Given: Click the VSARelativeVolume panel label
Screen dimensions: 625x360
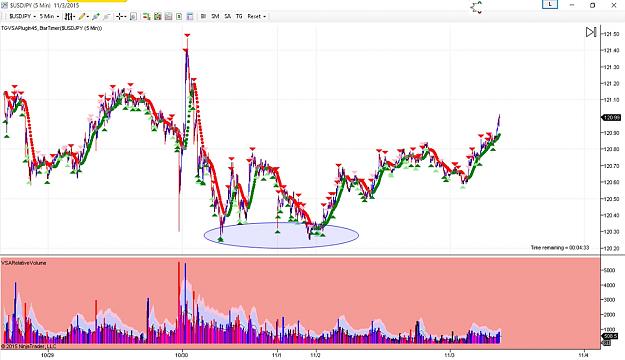Looking at the screenshot, I should click(x=24, y=263).
